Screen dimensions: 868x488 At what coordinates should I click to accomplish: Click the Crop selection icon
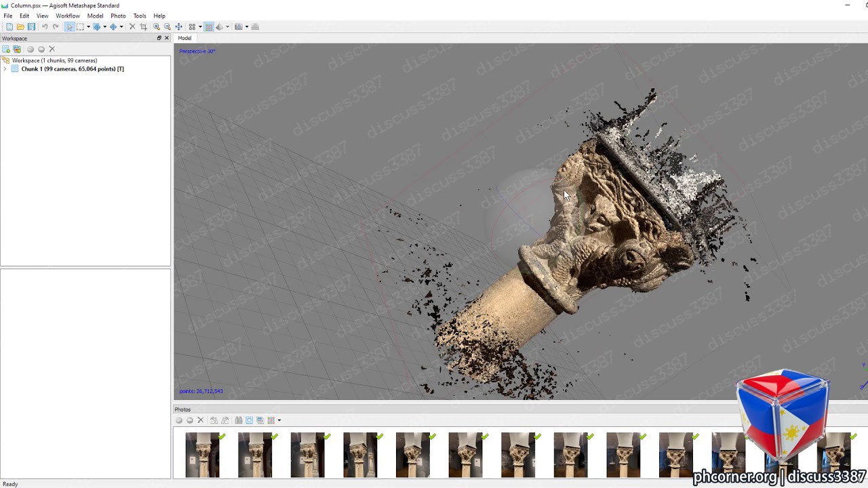[x=143, y=26]
